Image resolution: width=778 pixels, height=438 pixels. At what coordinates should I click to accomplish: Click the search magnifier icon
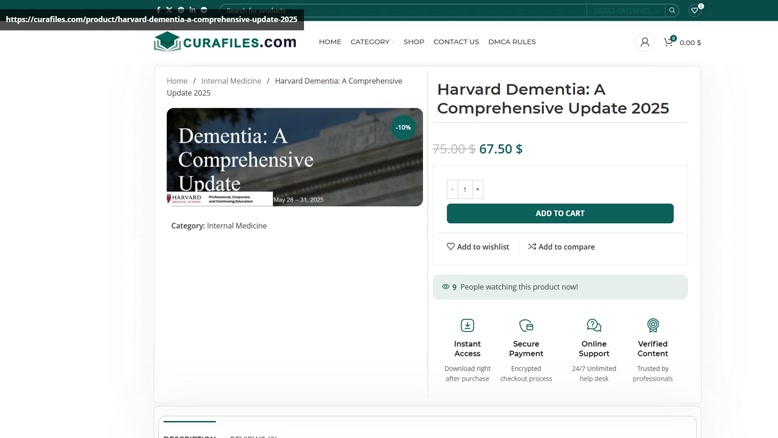(672, 10)
